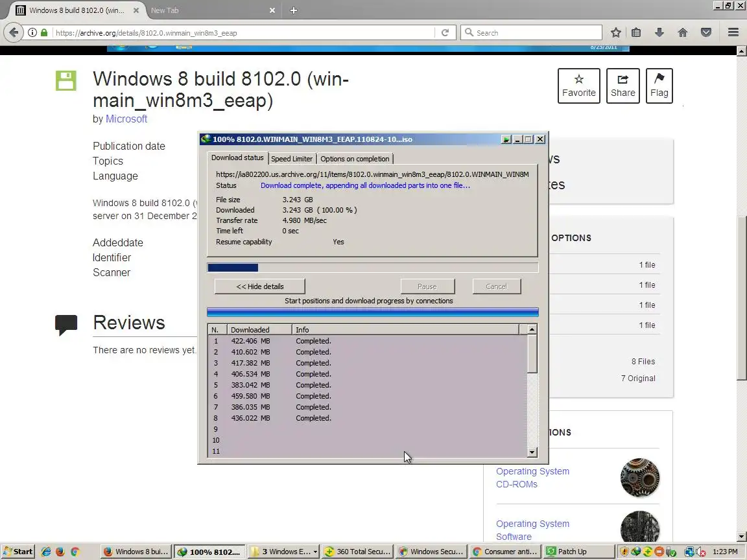The width and height of the screenshot is (747, 560).
Task: Open the Microsoft creator link
Action: [x=126, y=119]
